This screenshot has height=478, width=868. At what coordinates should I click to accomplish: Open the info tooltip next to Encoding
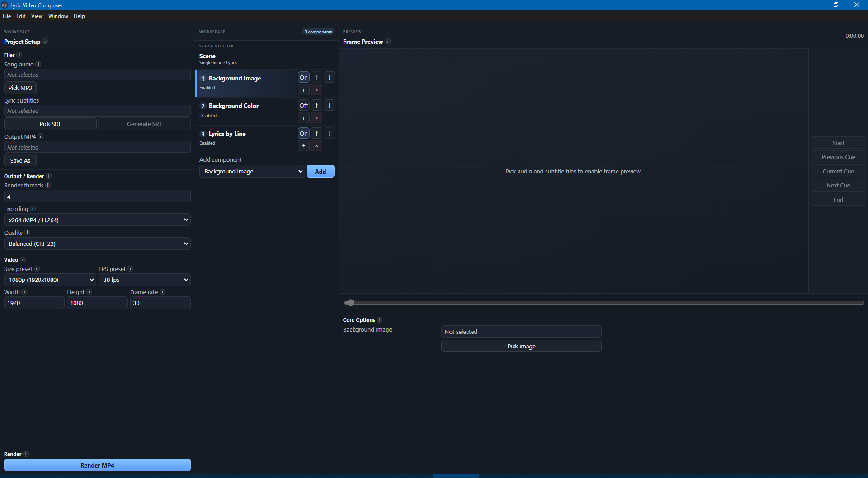tap(33, 209)
